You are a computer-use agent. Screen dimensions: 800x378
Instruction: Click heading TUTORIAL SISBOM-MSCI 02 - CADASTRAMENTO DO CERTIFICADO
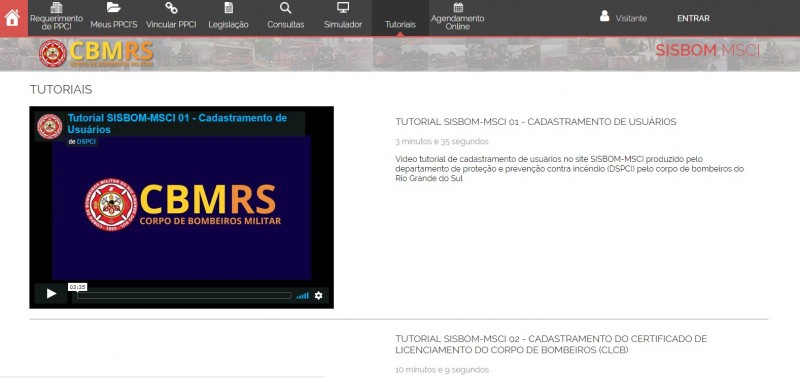551,345
